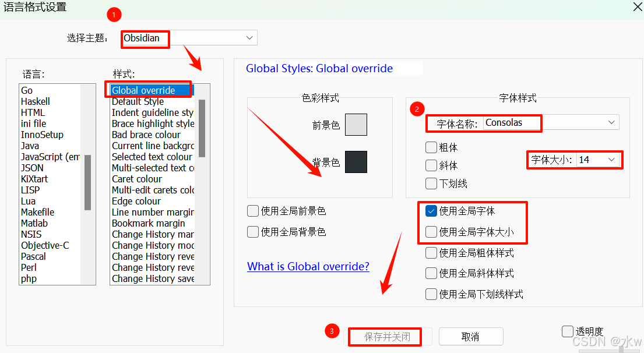This screenshot has width=644, height=353.
Task: Open the What is Global override link
Action: pyautogui.click(x=308, y=266)
